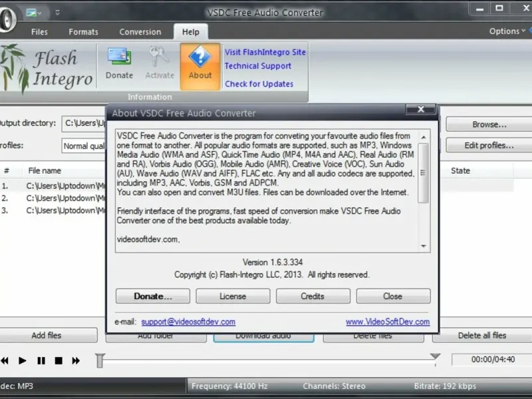Click the File name column header
532x399 pixels.
click(45, 171)
